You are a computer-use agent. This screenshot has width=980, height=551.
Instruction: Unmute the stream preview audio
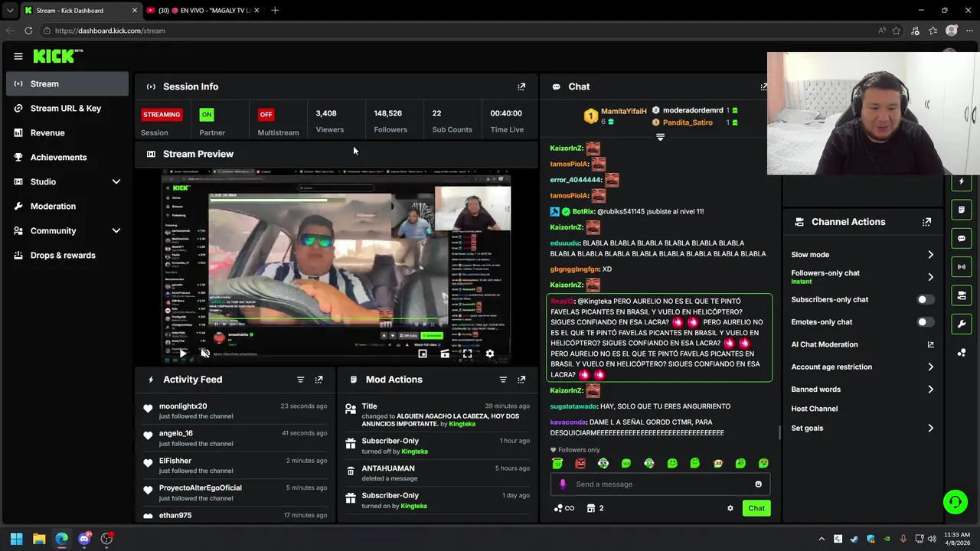click(x=205, y=354)
